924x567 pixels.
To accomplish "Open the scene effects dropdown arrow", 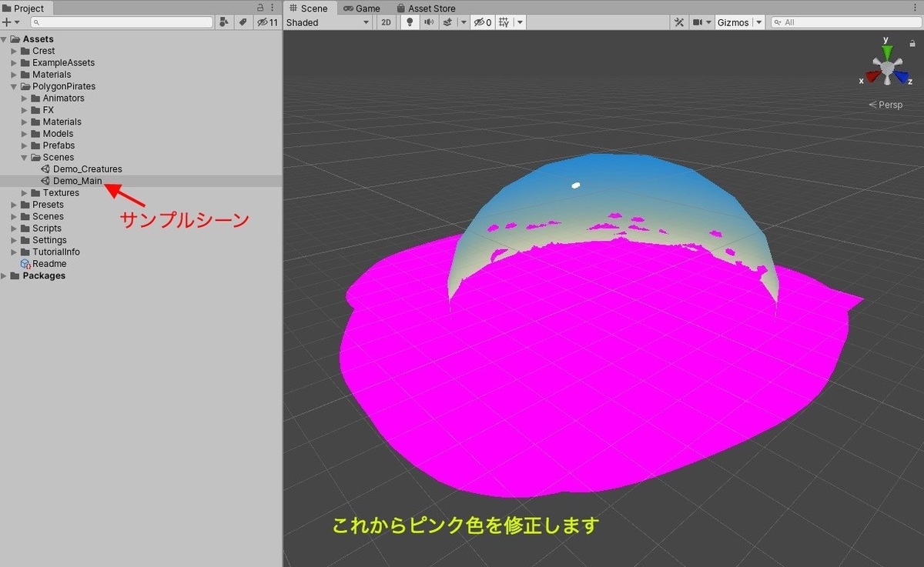I will 463,22.
